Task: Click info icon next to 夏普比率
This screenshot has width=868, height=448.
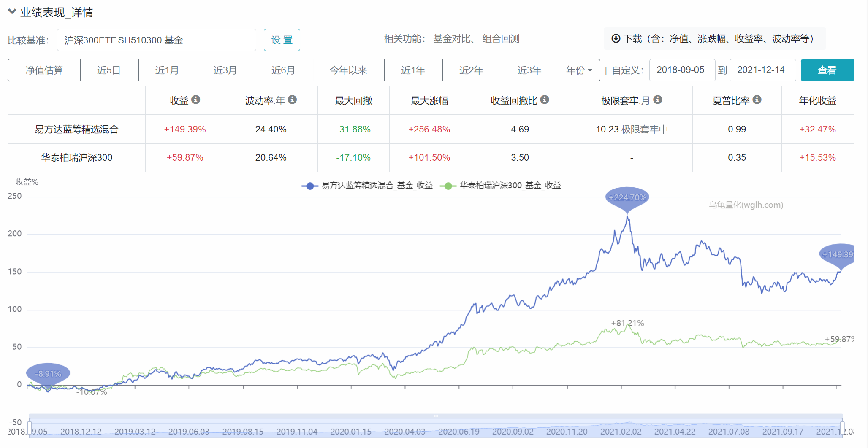Action: (x=757, y=100)
